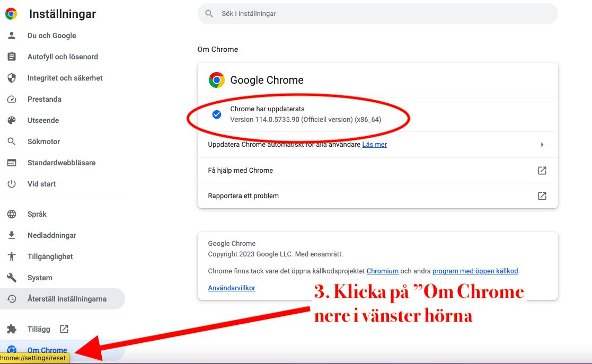Image resolution: width=592 pixels, height=364 pixels.
Task: Click the search magnifier icon in settings search
Action: [x=209, y=14]
